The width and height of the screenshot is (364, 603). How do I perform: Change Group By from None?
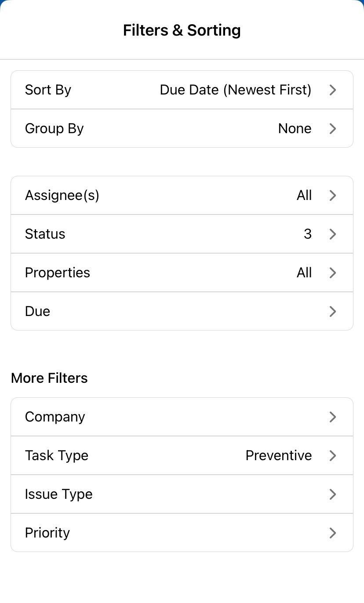pyautogui.click(x=295, y=129)
